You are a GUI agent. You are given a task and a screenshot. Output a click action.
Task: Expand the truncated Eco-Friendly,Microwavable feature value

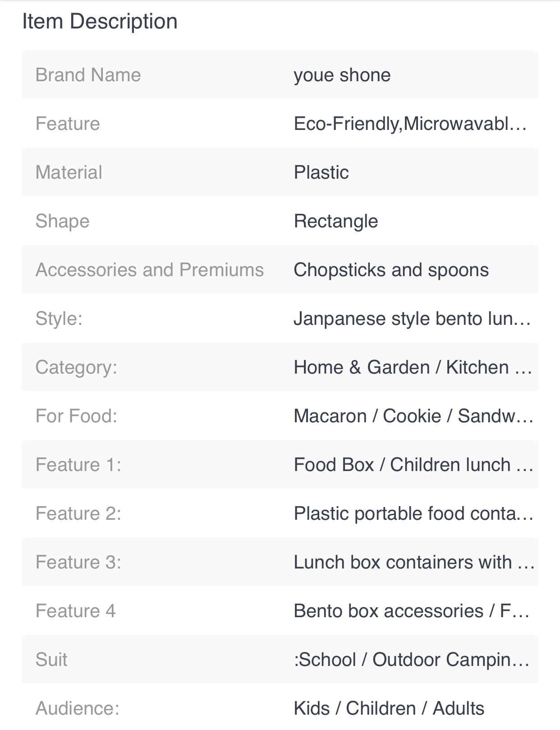(x=410, y=124)
